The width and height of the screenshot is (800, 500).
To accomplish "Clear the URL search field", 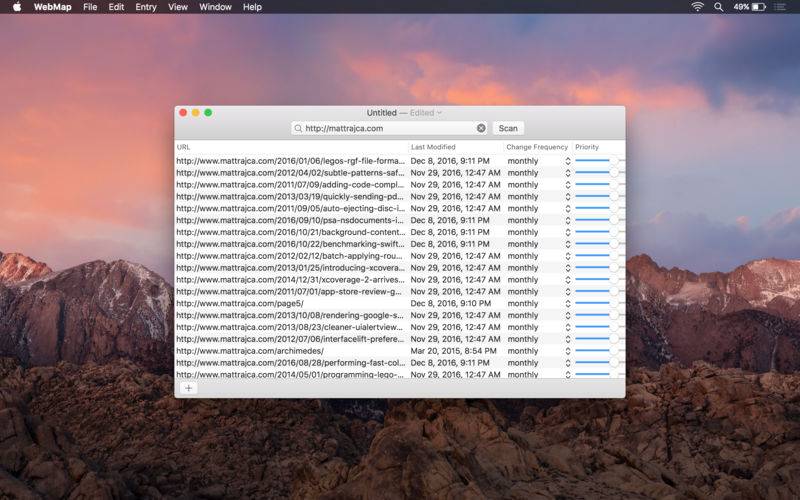I will tap(481, 128).
